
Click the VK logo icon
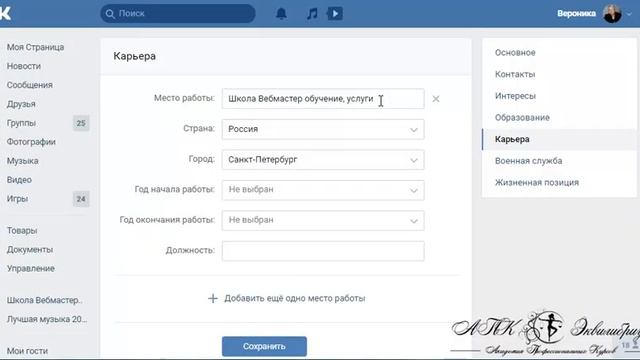pyautogui.click(x=5, y=13)
